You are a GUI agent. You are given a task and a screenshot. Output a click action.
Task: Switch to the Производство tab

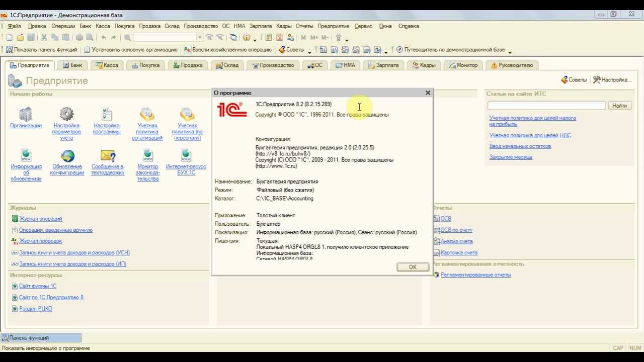click(273, 65)
